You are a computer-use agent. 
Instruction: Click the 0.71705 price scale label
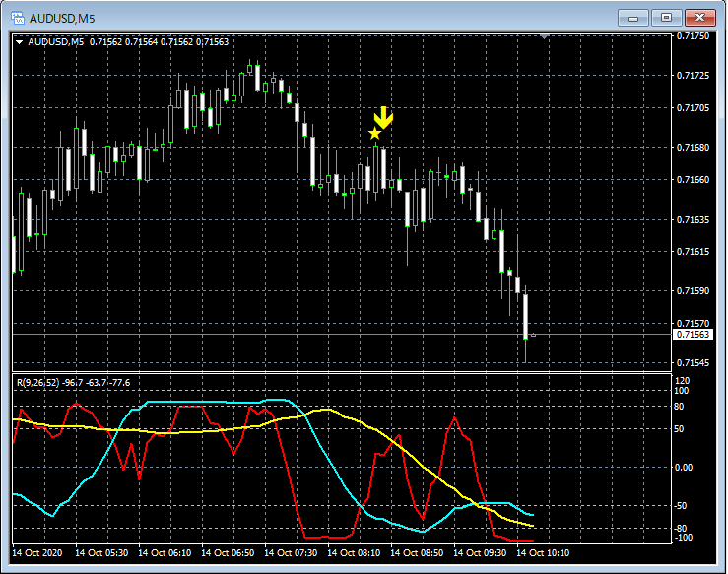[693, 108]
